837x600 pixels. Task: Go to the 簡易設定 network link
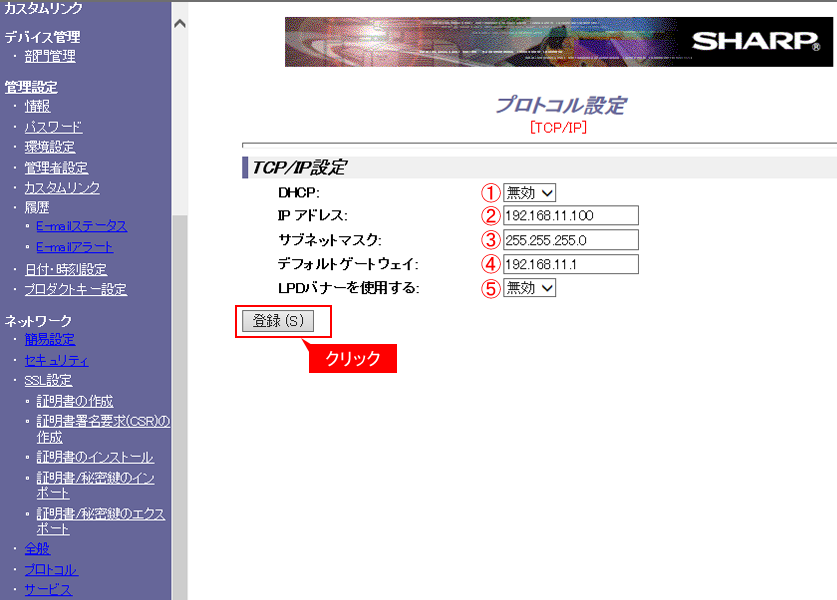point(50,340)
